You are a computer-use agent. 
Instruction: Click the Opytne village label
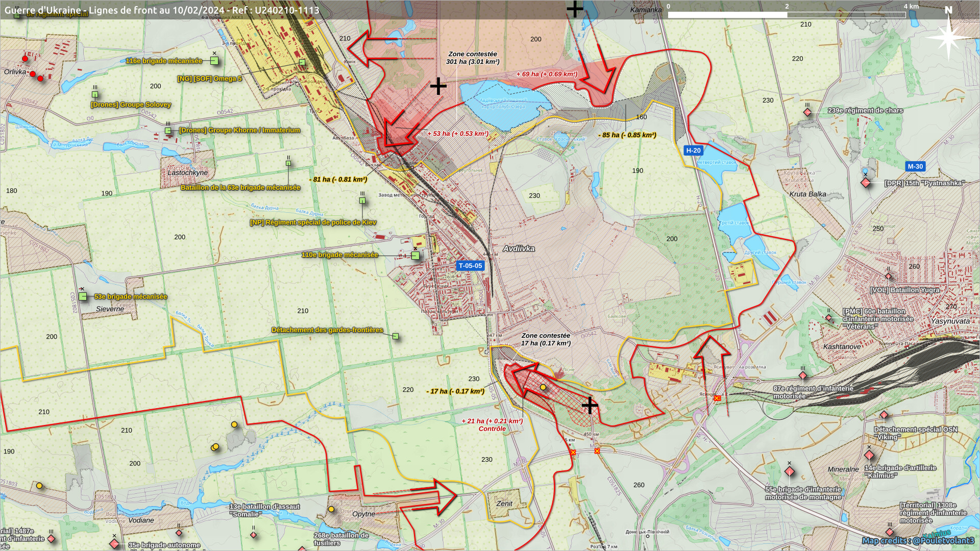(x=364, y=514)
